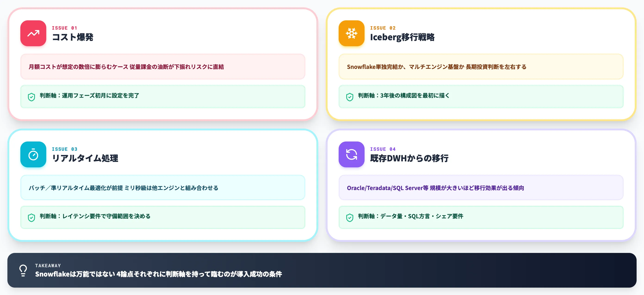This screenshot has height=295, width=644.
Task: Click the リアルタイム処理 heading
Action: [x=85, y=158]
